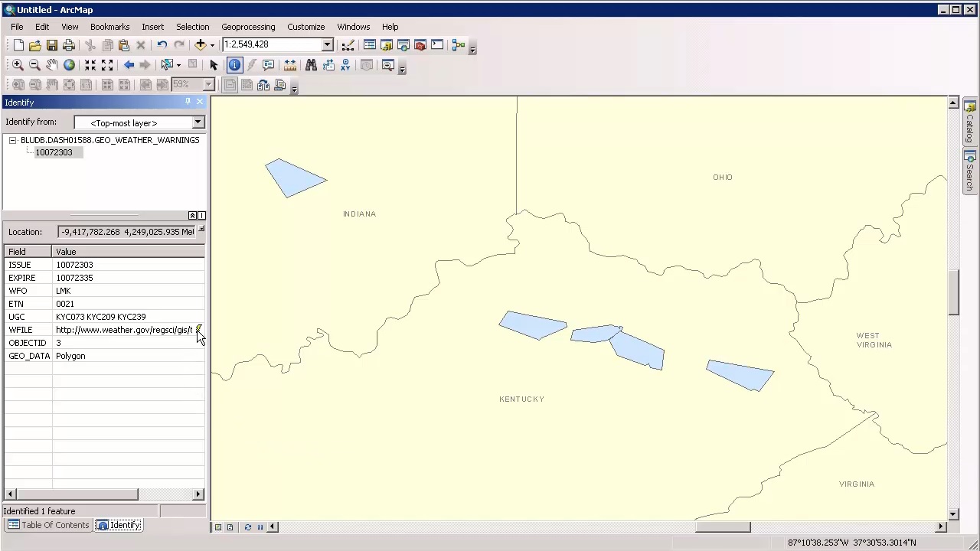Collapse the GEO_WEATHER_WARNINGS tree node
This screenshot has height=551, width=980.
tap(12, 140)
